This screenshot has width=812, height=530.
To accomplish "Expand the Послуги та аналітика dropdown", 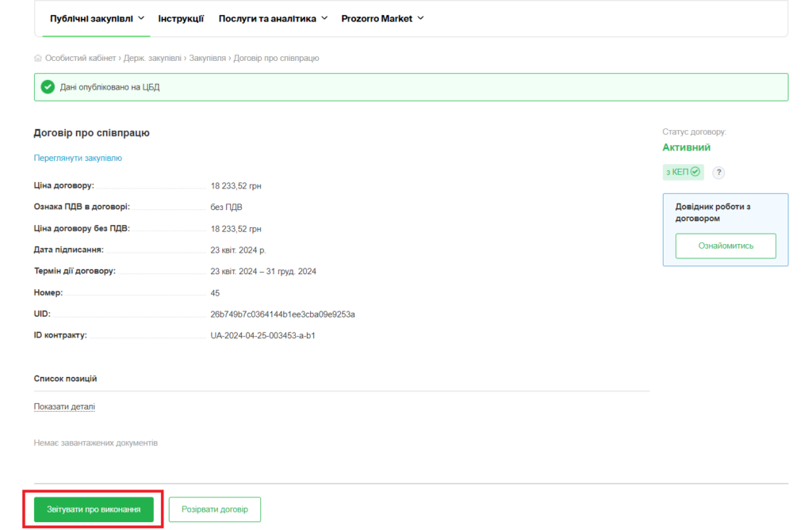I will click(x=273, y=18).
